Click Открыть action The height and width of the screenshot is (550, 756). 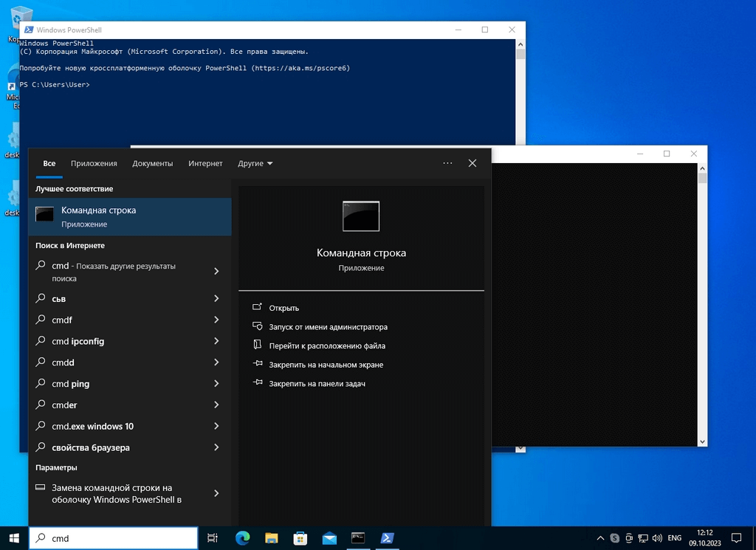pos(284,308)
